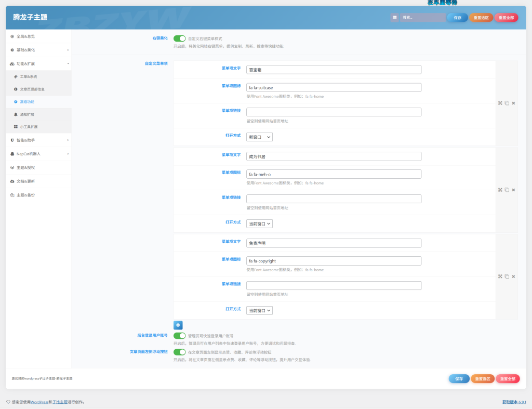This screenshot has width=532, height=409.
Task: Duplicate the 成为邻居 menu item
Action: pyautogui.click(x=507, y=190)
